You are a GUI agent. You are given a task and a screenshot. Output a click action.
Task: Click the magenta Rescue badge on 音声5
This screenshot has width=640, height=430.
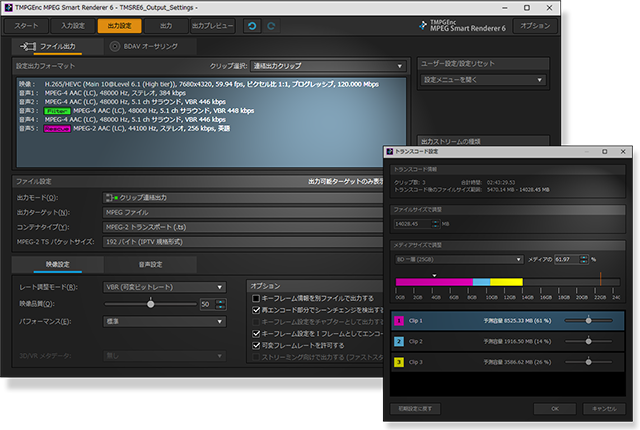pyautogui.click(x=57, y=129)
